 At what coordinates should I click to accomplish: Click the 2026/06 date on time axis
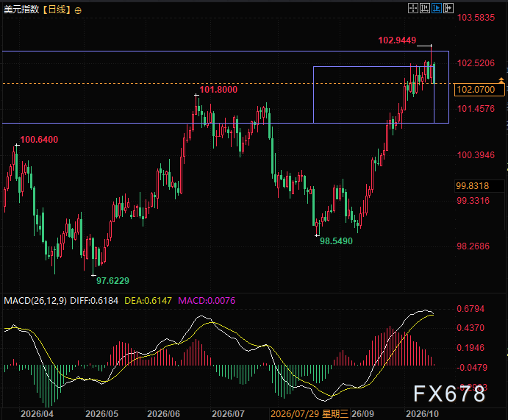click(x=163, y=414)
